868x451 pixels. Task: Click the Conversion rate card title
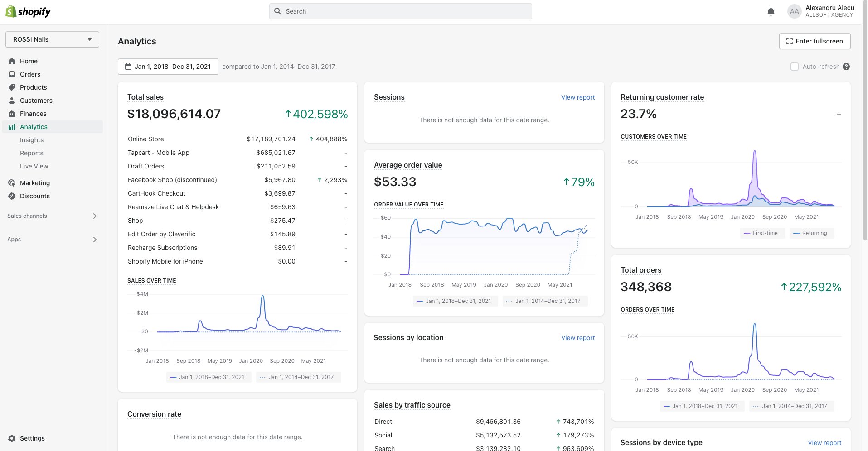154,414
